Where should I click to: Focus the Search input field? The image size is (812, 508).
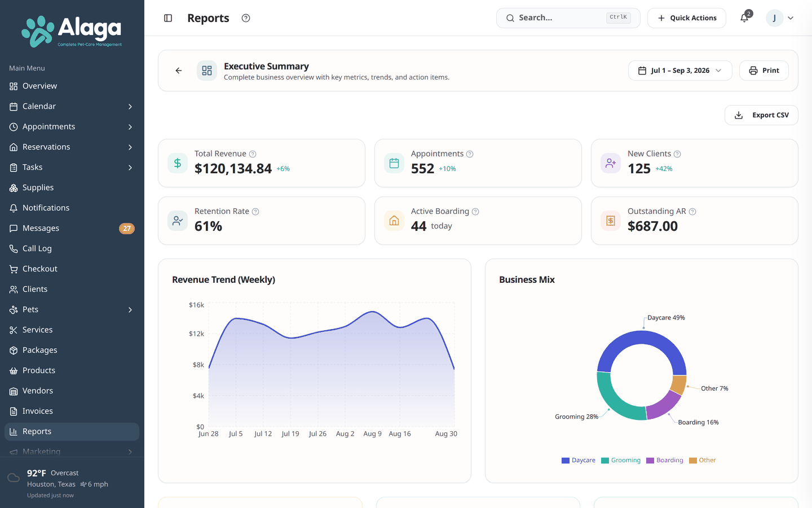tap(568, 18)
